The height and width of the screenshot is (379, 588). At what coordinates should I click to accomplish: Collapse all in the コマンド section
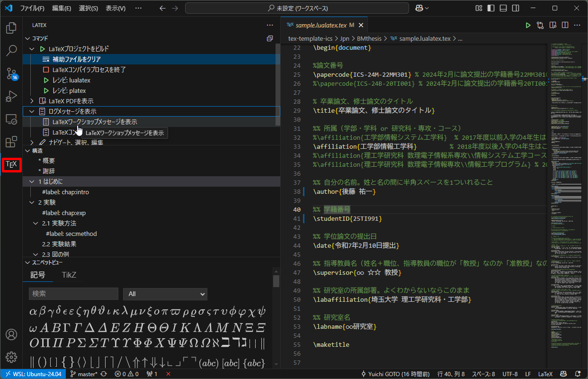pyautogui.click(x=270, y=38)
